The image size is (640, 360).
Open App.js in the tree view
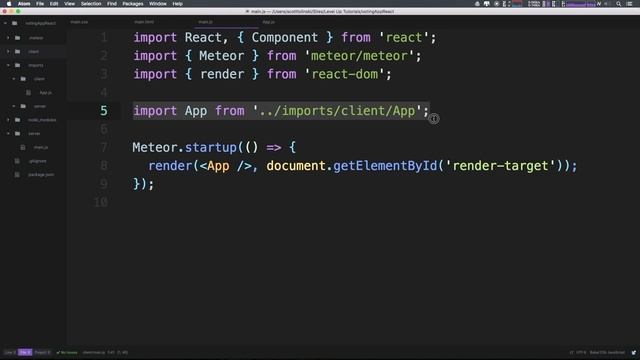click(x=45, y=93)
